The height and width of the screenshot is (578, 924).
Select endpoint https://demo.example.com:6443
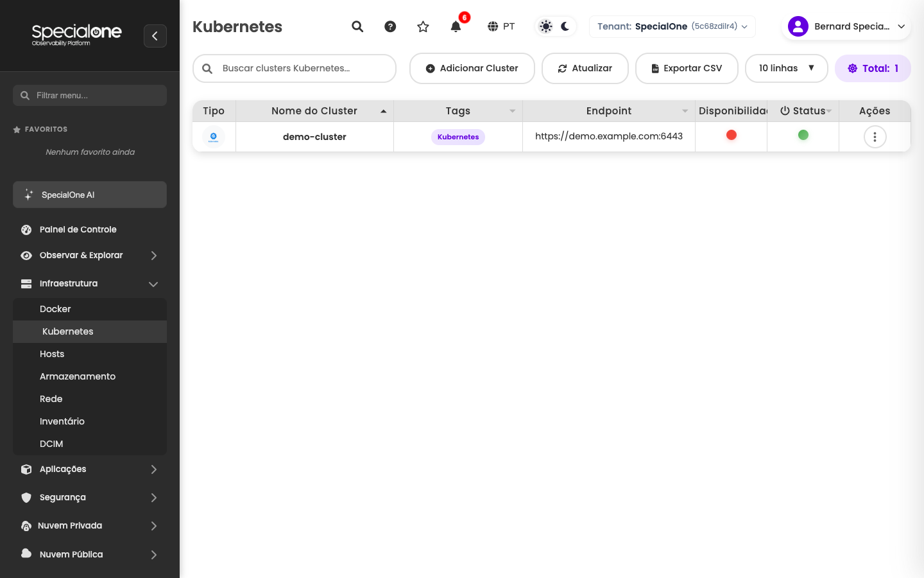click(609, 136)
